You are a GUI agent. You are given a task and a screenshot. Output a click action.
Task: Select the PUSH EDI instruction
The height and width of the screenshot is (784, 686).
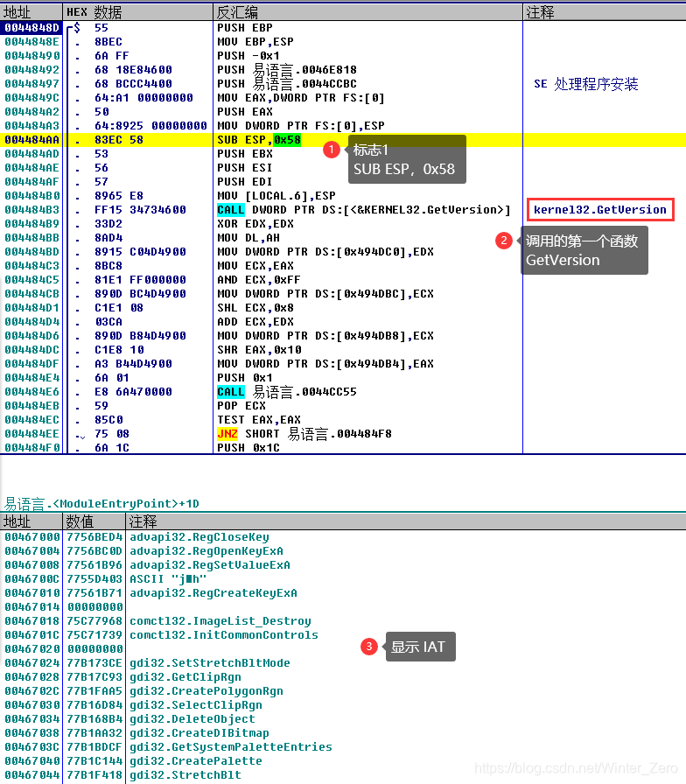point(245,182)
